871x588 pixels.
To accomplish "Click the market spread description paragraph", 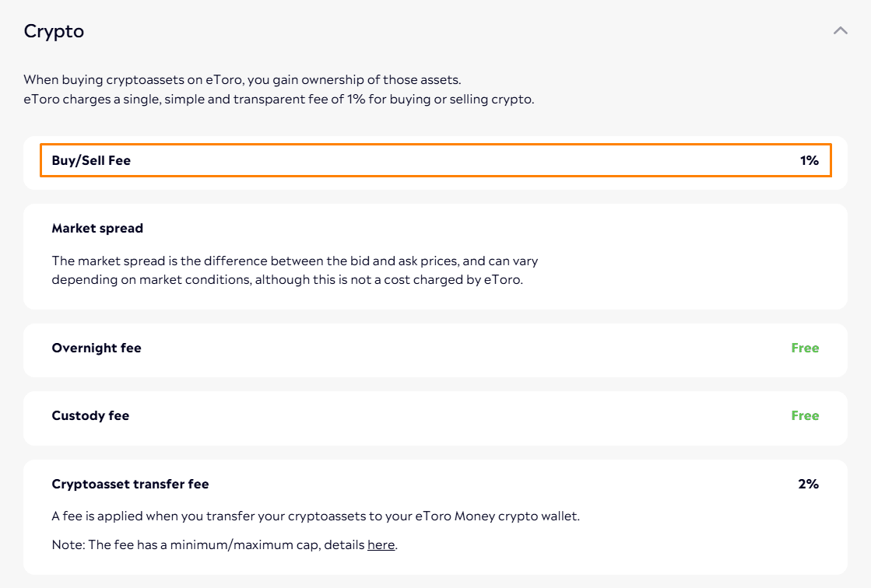I will point(295,271).
